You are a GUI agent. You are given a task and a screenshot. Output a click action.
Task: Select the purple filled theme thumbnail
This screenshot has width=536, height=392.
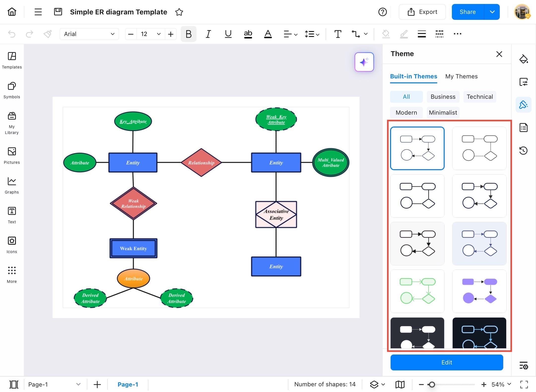coord(479,291)
